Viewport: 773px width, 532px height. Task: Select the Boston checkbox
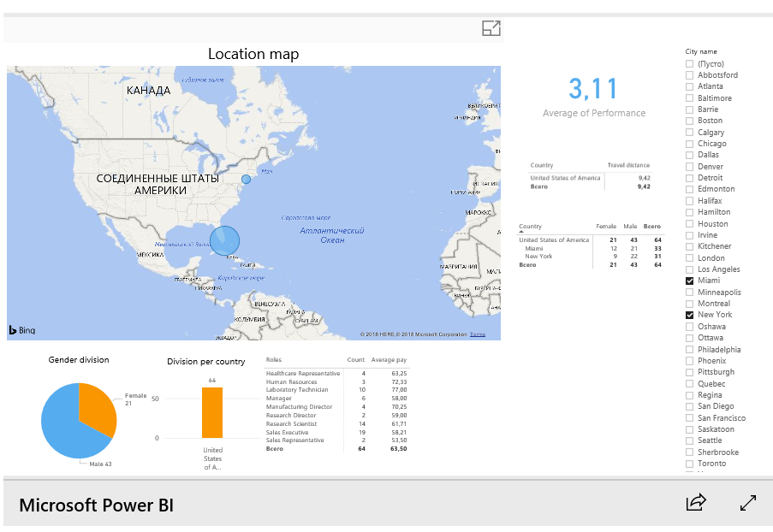690,121
